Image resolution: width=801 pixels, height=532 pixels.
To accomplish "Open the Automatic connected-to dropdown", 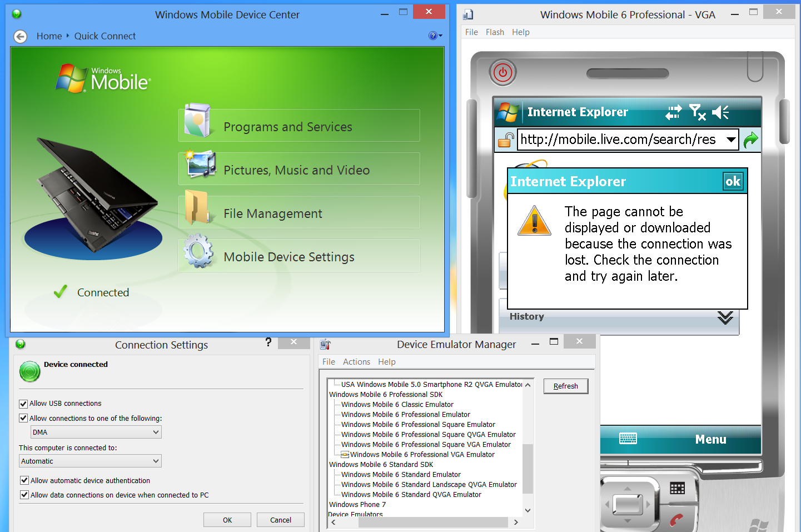I will click(90, 461).
